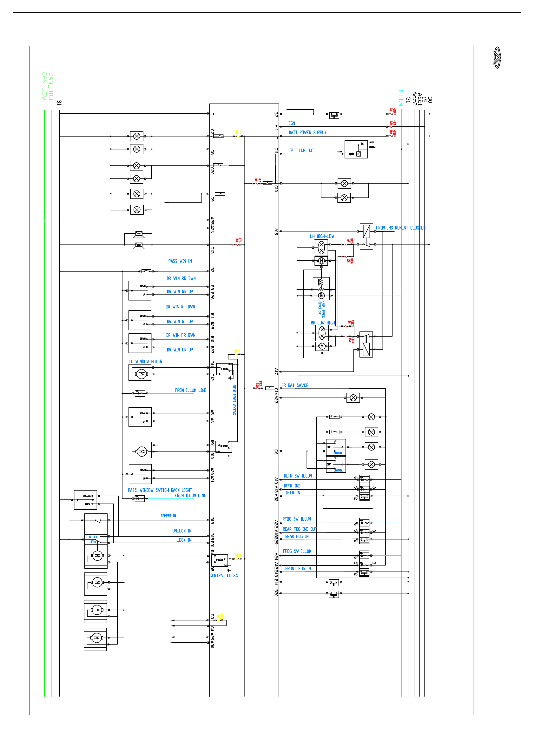Screen dimensions: 534x756
Task: Click the DOWN/UP switch on lines A5 A6
Action: click(x=140, y=417)
